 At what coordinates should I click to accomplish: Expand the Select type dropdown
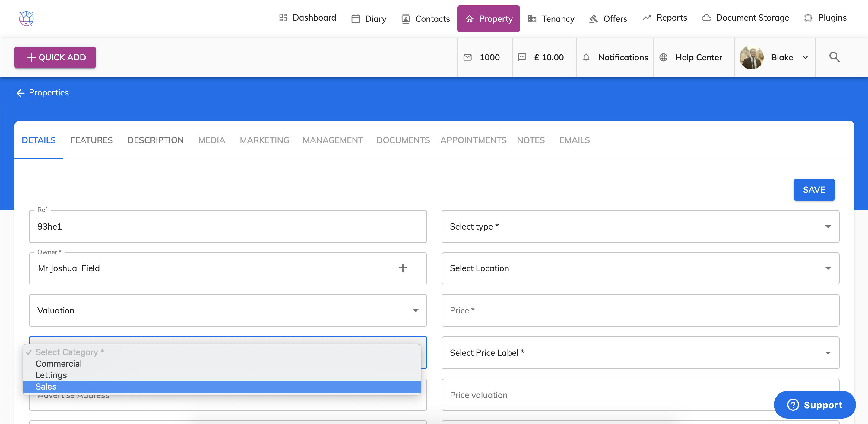pos(640,226)
